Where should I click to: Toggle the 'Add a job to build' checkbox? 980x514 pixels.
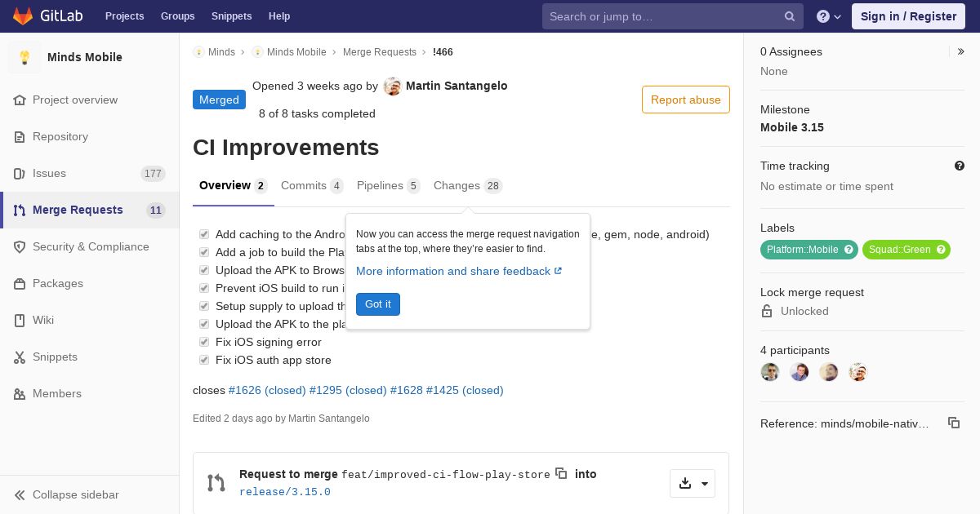204,252
